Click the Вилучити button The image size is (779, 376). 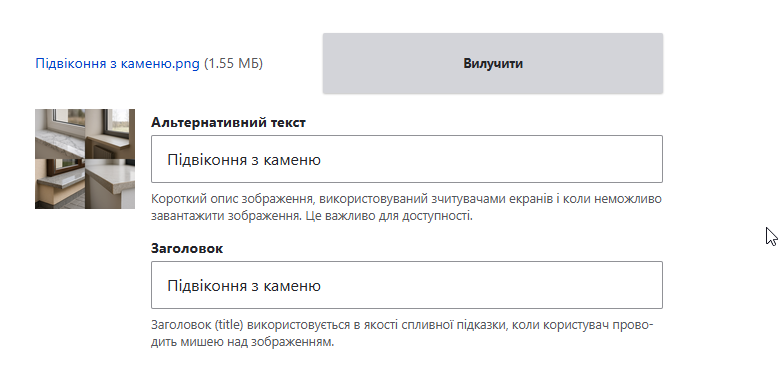coord(492,64)
